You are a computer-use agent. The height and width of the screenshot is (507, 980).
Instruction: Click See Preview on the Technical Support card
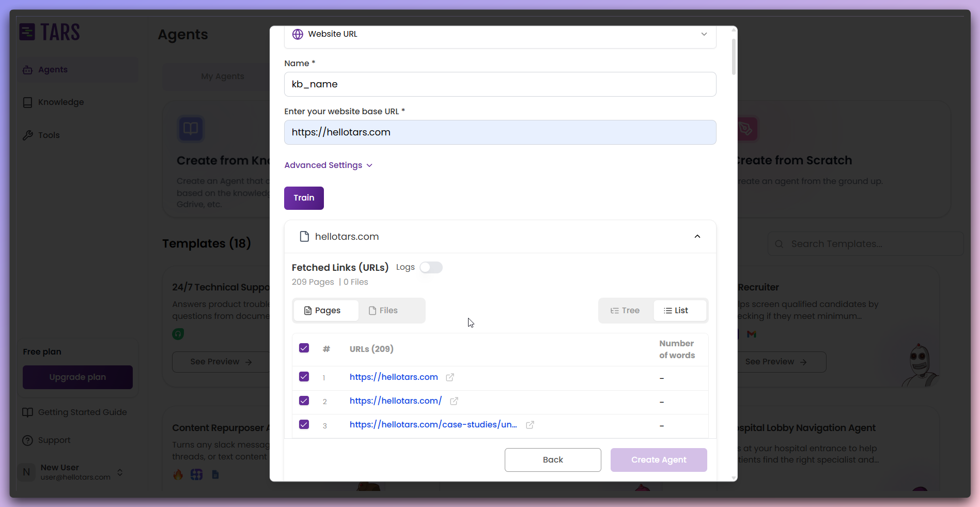(221, 362)
